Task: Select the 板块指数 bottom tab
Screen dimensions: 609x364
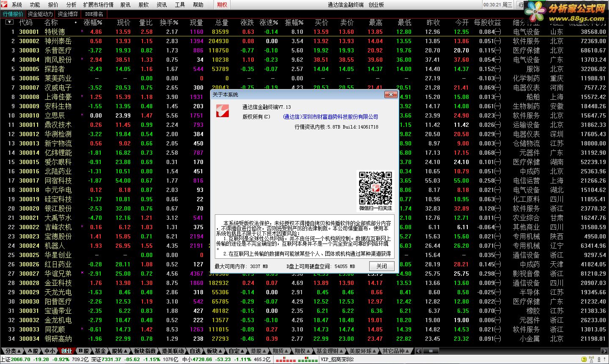Action: point(145,351)
